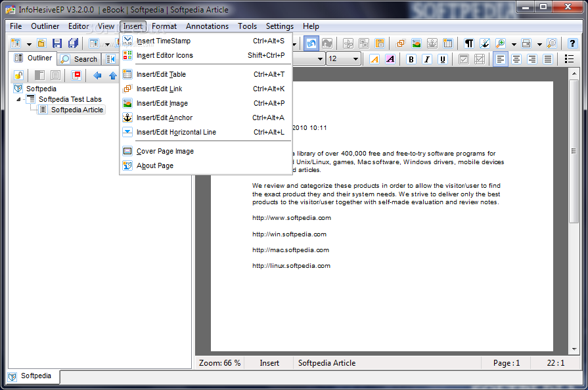Open the Format menu
Viewport: 588px width, 390px height.
[164, 26]
